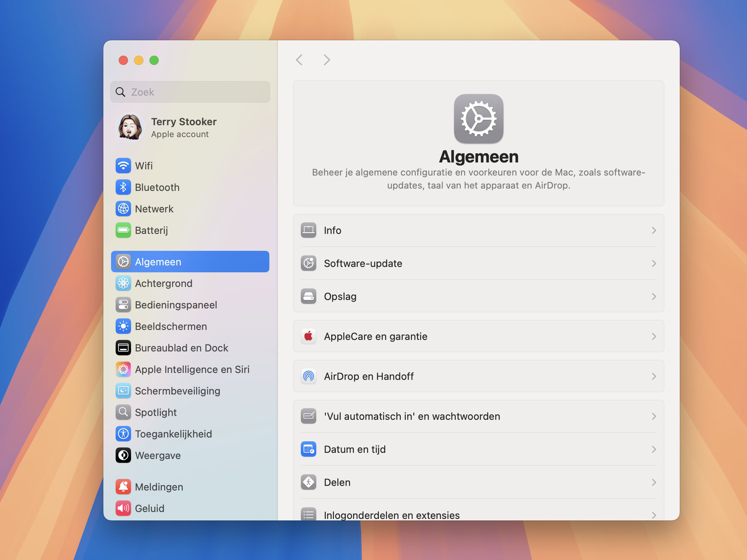Click the Batterij battery icon
The image size is (747, 560).
coord(123,230)
